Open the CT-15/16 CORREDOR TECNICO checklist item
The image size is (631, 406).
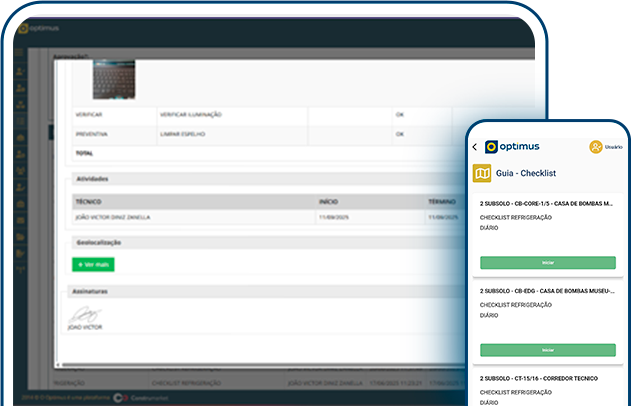click(x=547, y=379)
